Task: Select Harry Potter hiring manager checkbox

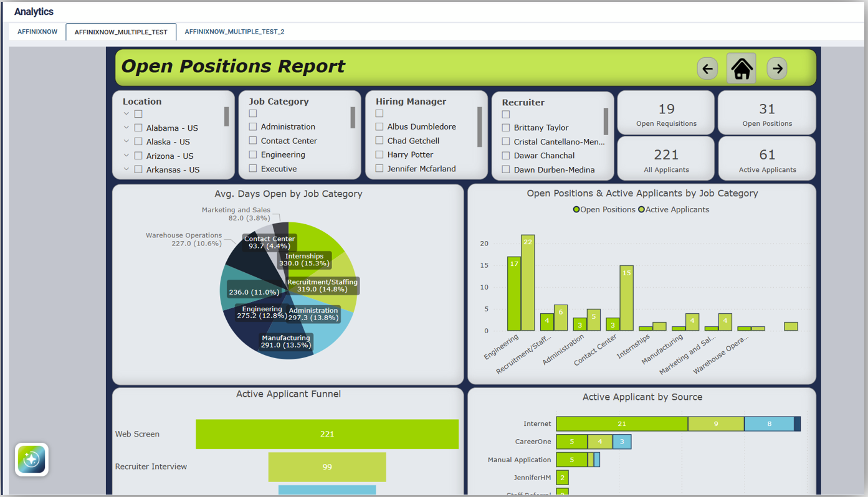Action: click(379, 154)
